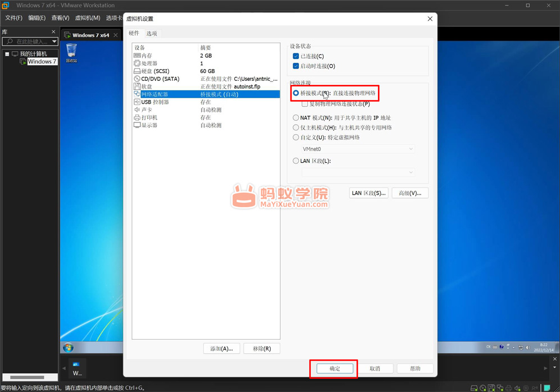Click the magnifier icon in library search

(10, 42)
